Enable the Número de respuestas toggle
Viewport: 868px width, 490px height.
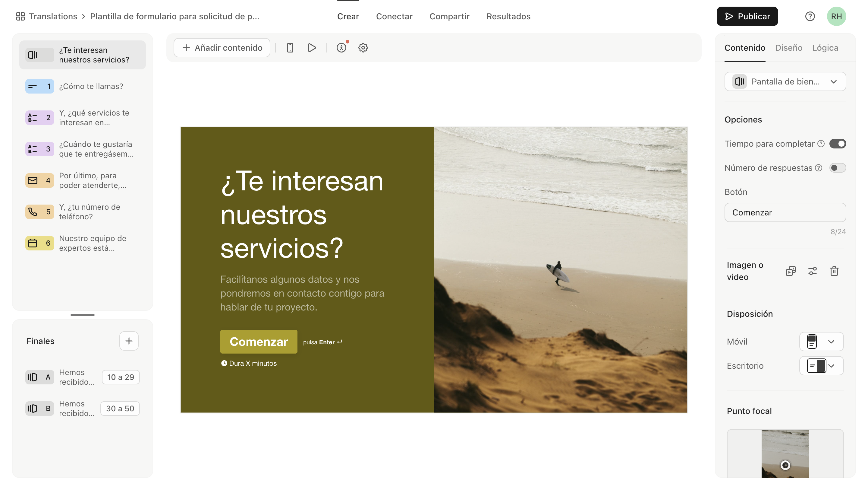838,167
